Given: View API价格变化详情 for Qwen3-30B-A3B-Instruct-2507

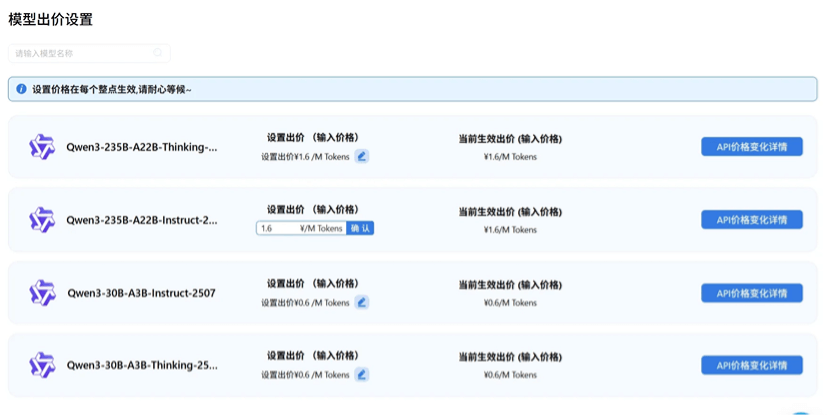Looking at the screenshot, I should (751, 293).
